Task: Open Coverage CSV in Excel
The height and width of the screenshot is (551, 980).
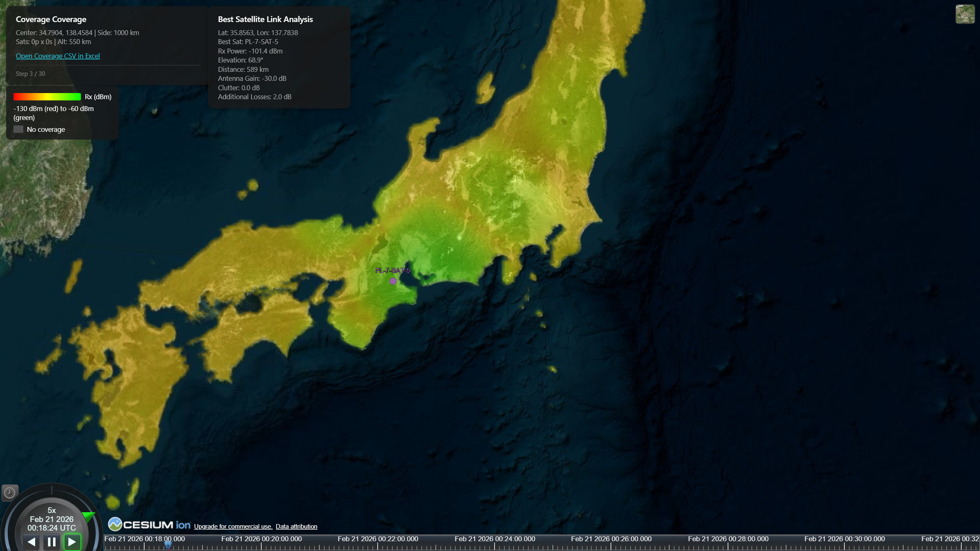Action: point(58,56)
